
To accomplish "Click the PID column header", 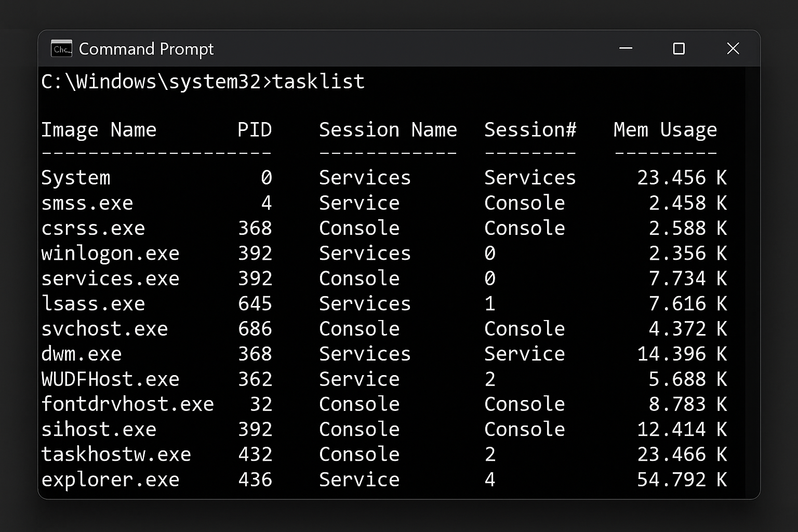I will point(255,129).
